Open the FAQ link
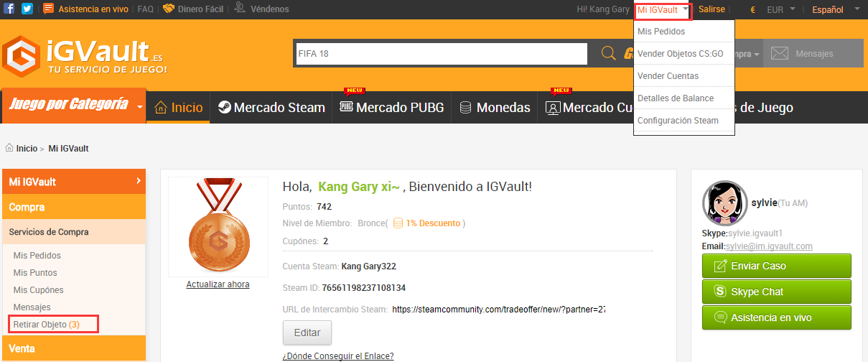The image size is (868, 362). tap(146, 9)
